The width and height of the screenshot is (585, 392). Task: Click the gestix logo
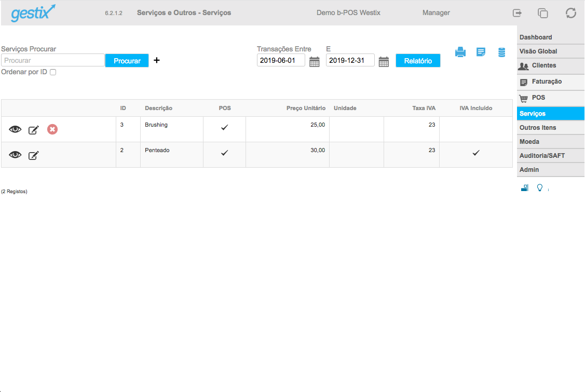[33, 13]
